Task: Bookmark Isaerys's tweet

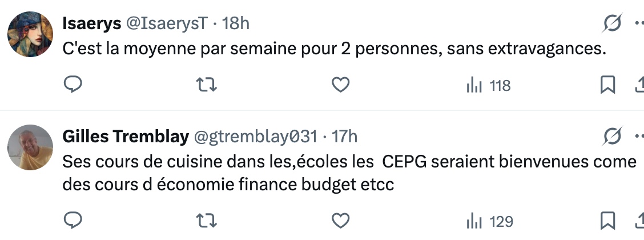Action: coord(607,86)
